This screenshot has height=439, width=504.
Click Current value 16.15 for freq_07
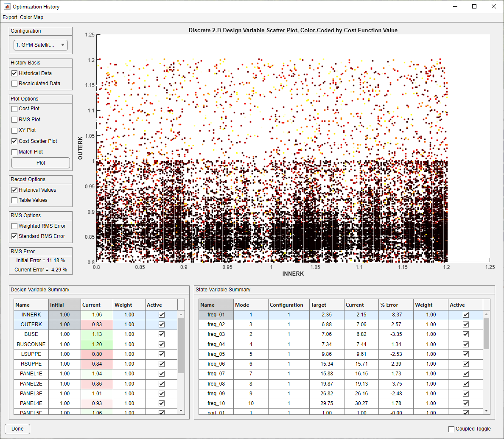pos(361,374)
